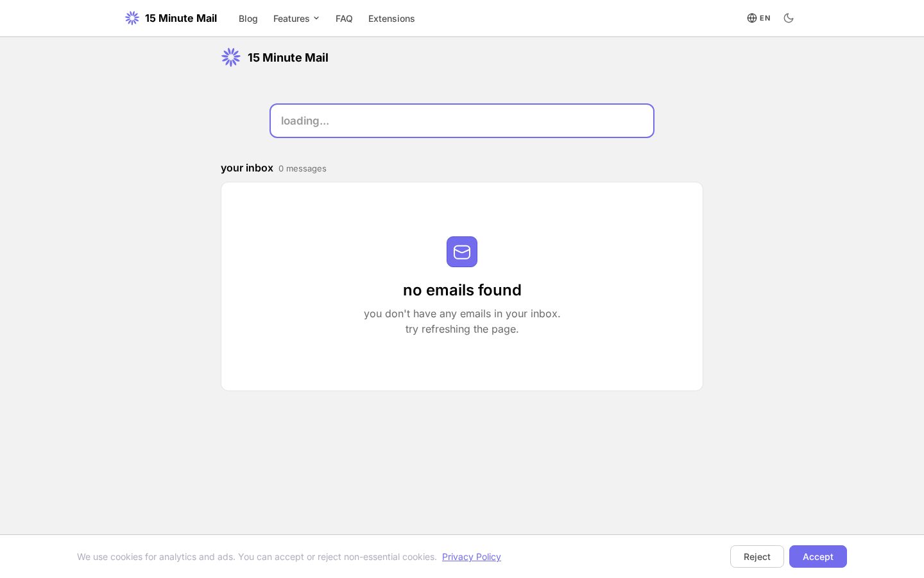
Task: Open the FAQ page
Action: [344, 19]
